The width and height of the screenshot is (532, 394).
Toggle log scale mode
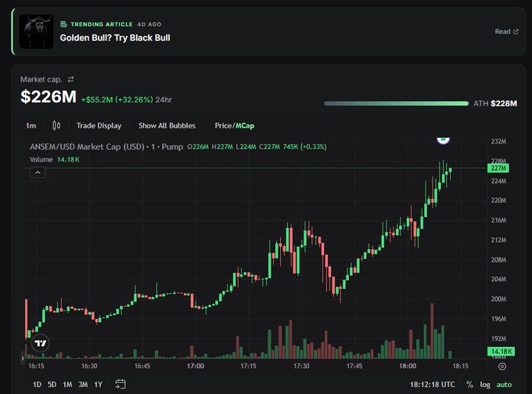485,385
